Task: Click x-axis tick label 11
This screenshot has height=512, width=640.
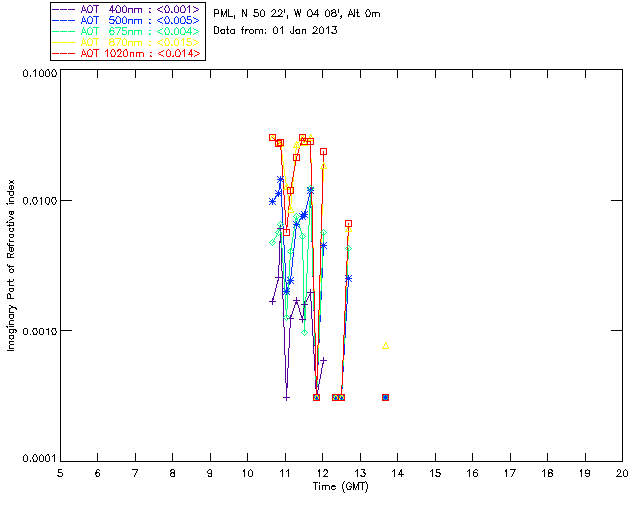Action: coord(285,473)
